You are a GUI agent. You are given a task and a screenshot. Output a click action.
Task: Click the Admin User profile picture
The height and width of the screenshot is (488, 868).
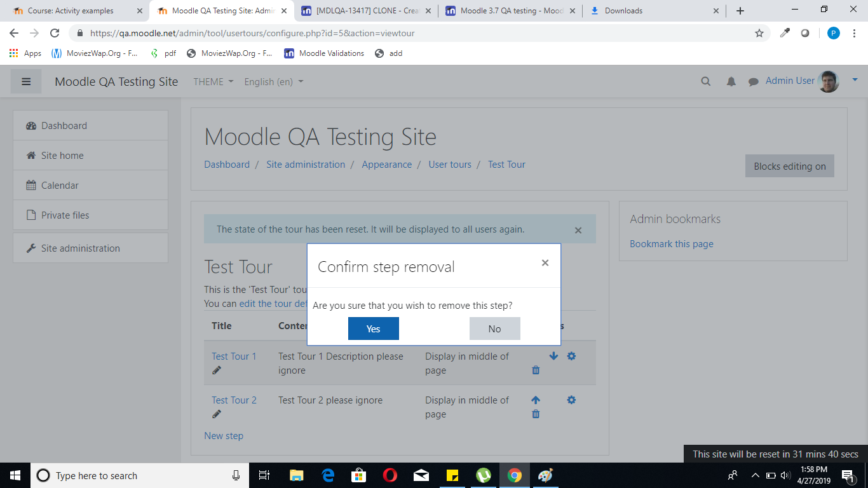click(x=829, y=81)
